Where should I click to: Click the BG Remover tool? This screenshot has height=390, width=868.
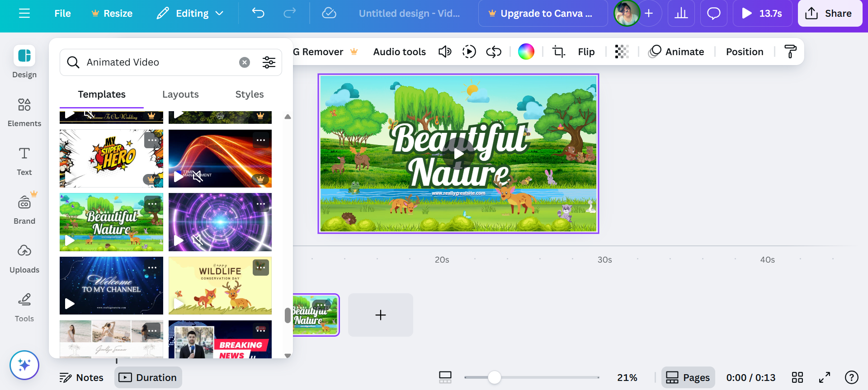(x=325, y=52)
